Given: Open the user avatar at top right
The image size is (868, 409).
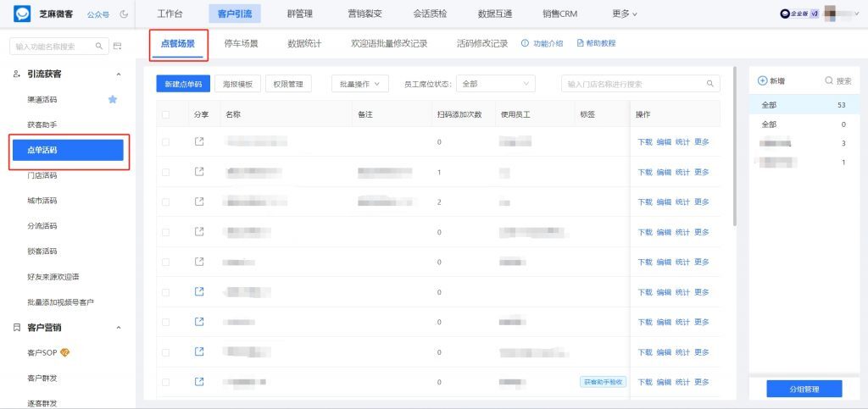Looking at the screenshot, I should click(x=831, y=14).
